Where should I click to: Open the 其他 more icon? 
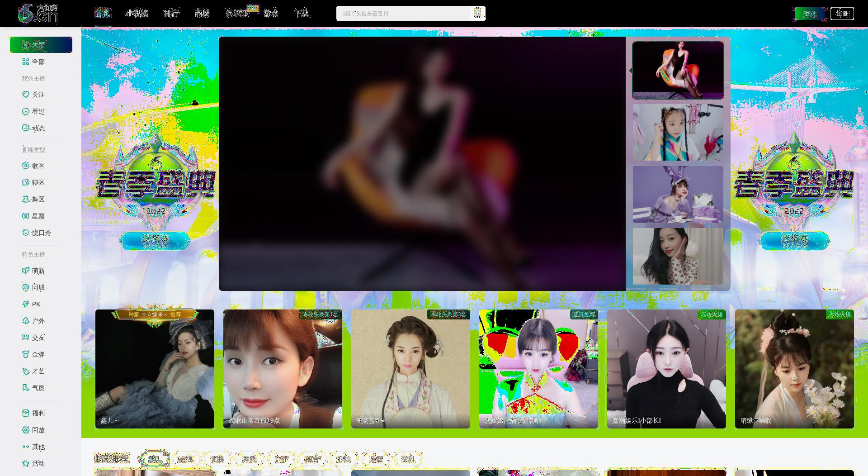[26, 447]
